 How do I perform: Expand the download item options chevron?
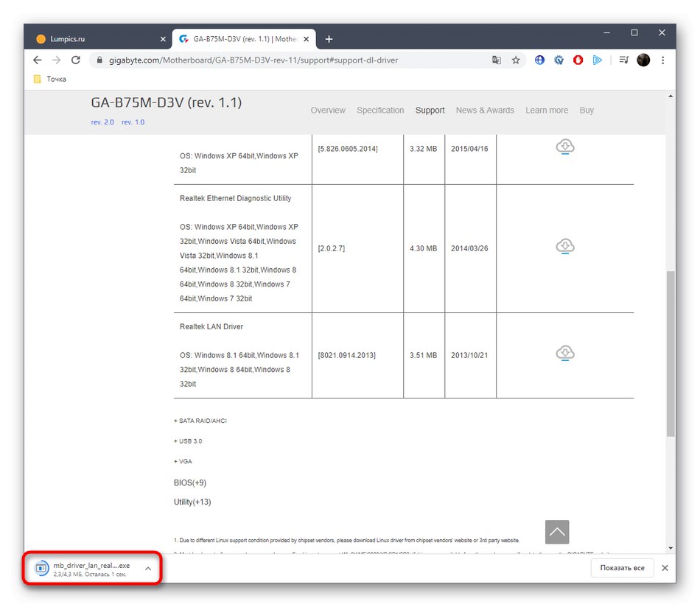click(148, 569)
